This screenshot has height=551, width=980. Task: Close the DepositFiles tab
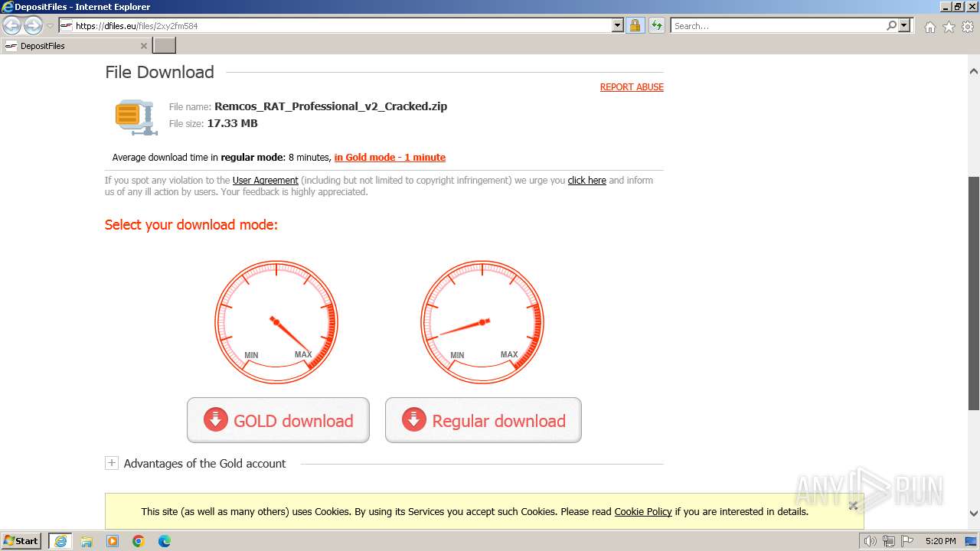coord(143,46)
